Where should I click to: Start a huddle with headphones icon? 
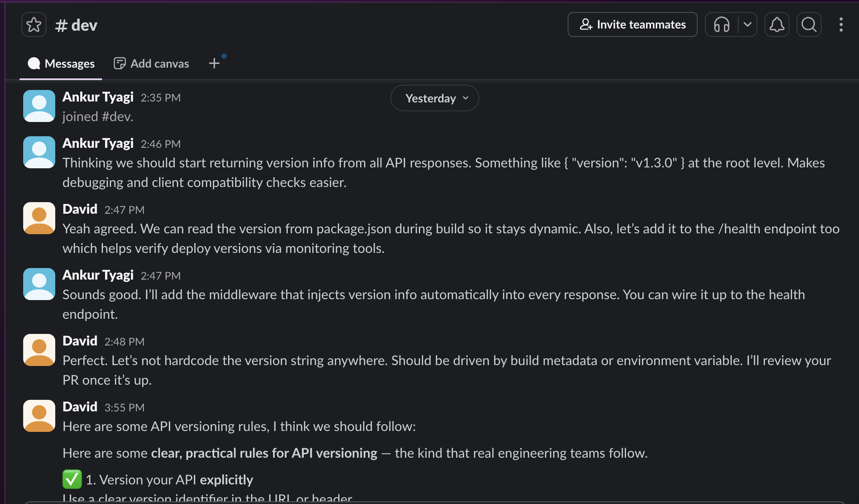click(x=721, y=24)
